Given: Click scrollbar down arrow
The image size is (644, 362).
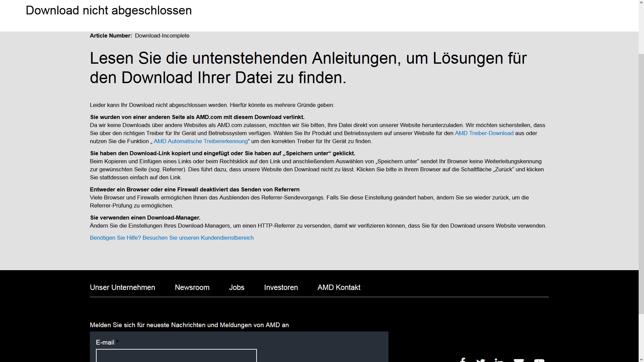Looking at the screenshot, I should [641, 359].
